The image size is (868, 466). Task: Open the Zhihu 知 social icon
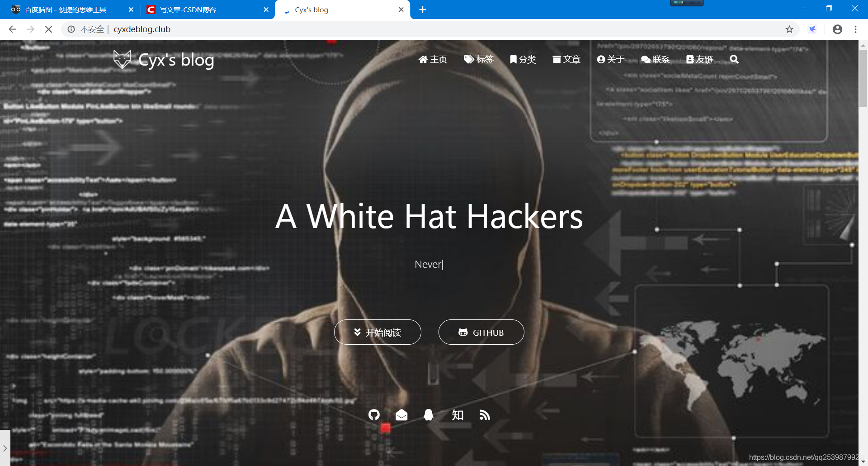pyautogui.click(x=458, y=415)
